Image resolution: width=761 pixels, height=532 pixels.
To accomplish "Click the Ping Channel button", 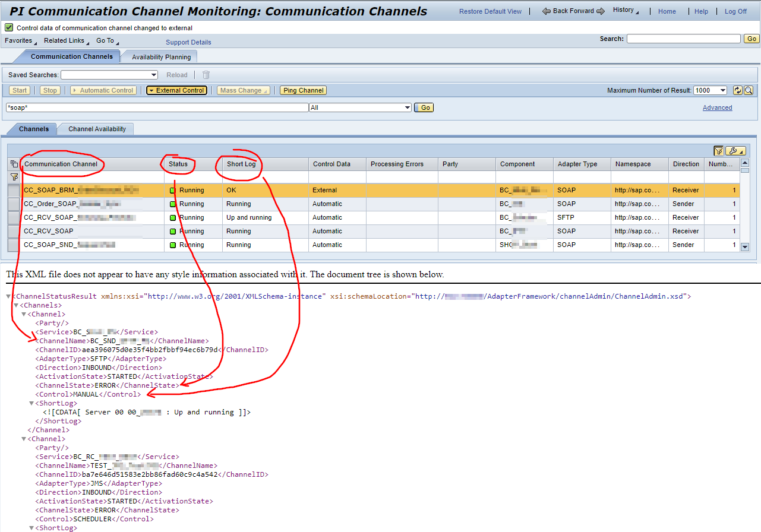I will (x=304, y=90).
